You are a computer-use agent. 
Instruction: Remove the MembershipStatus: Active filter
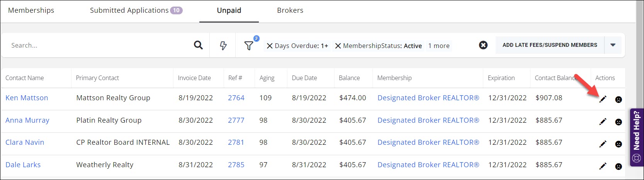(338, 46)
